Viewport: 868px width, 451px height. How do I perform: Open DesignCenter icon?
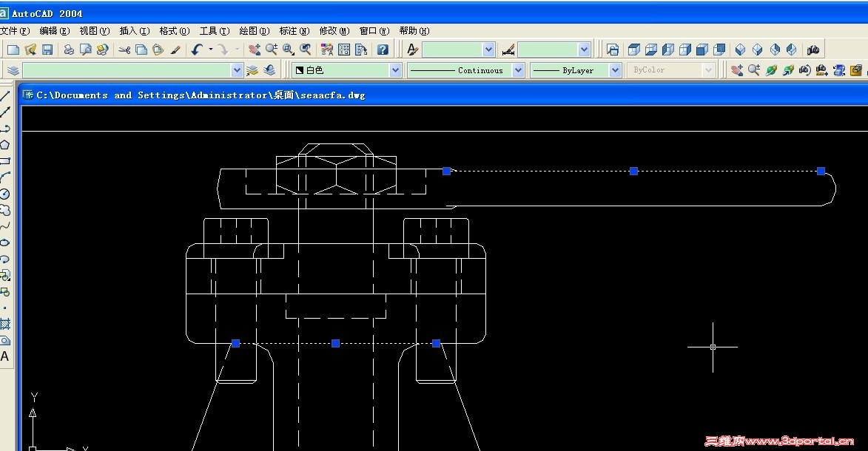(344, 50)
